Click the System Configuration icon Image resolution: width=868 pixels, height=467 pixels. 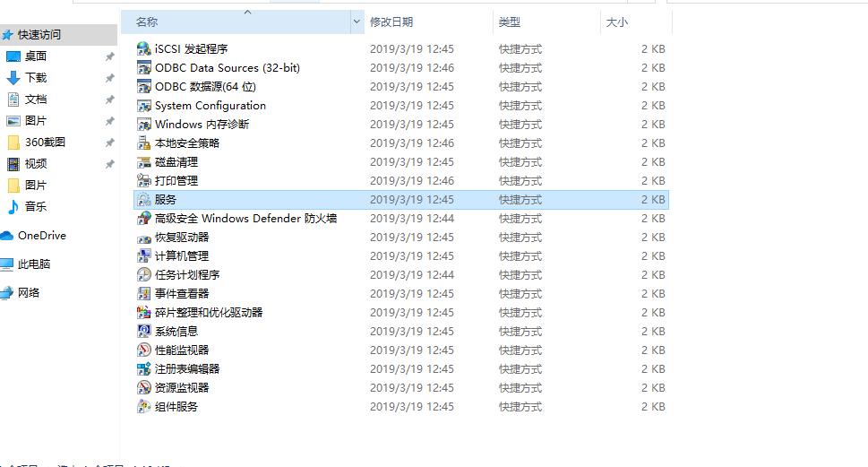coord(144,105)
